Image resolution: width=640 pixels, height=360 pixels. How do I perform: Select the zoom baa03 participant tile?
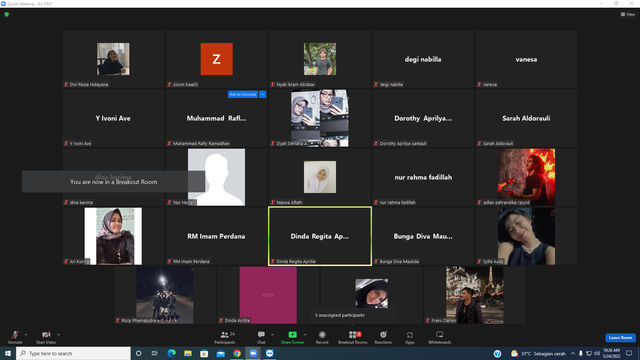click(x=217, y=59)
